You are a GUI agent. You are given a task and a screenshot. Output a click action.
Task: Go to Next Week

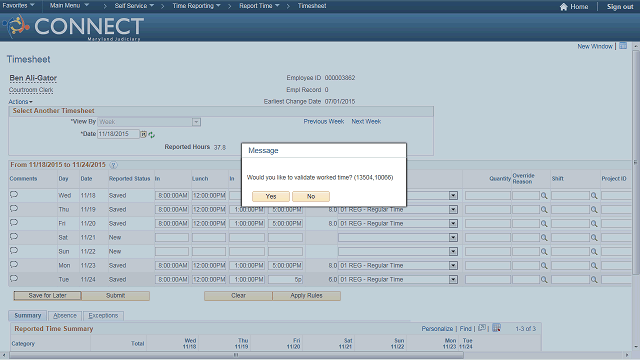[366, 122]
